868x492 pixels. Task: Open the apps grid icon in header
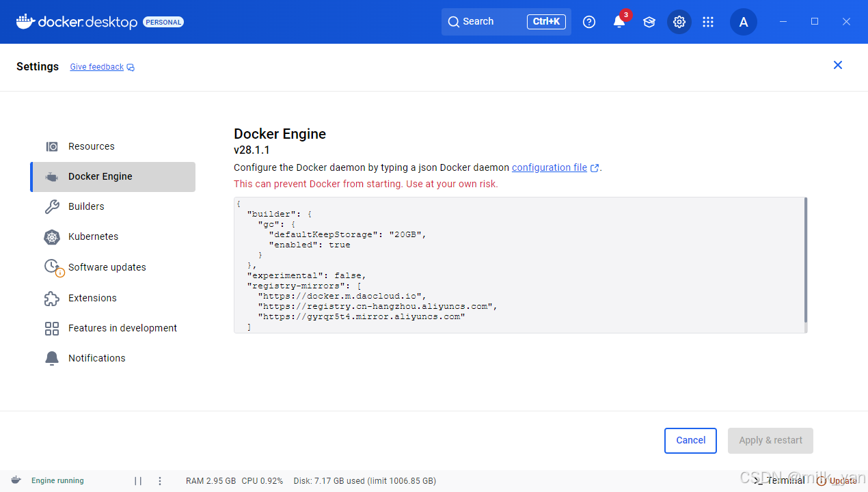[708, 22]
